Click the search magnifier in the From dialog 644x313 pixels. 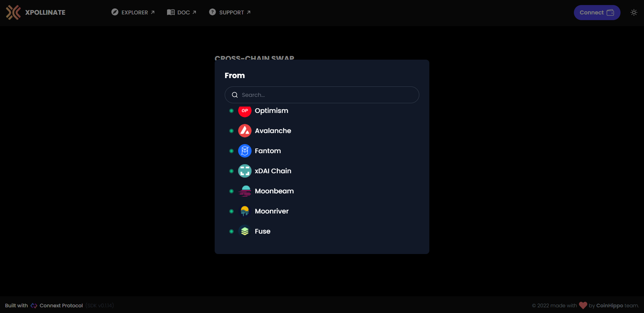[x=235, y=95]
